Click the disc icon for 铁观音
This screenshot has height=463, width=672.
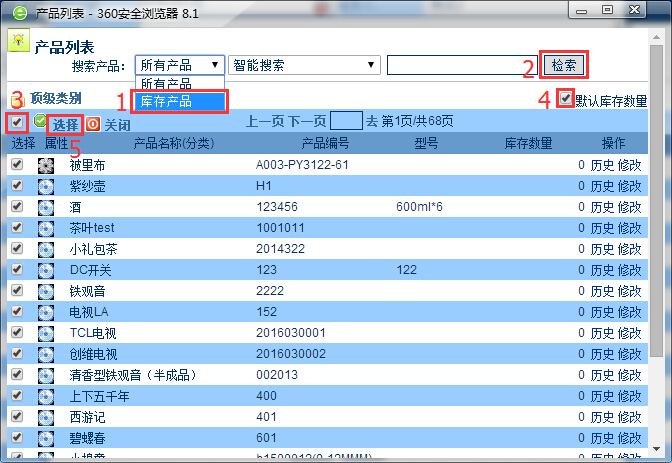click(x=46, y=291)
